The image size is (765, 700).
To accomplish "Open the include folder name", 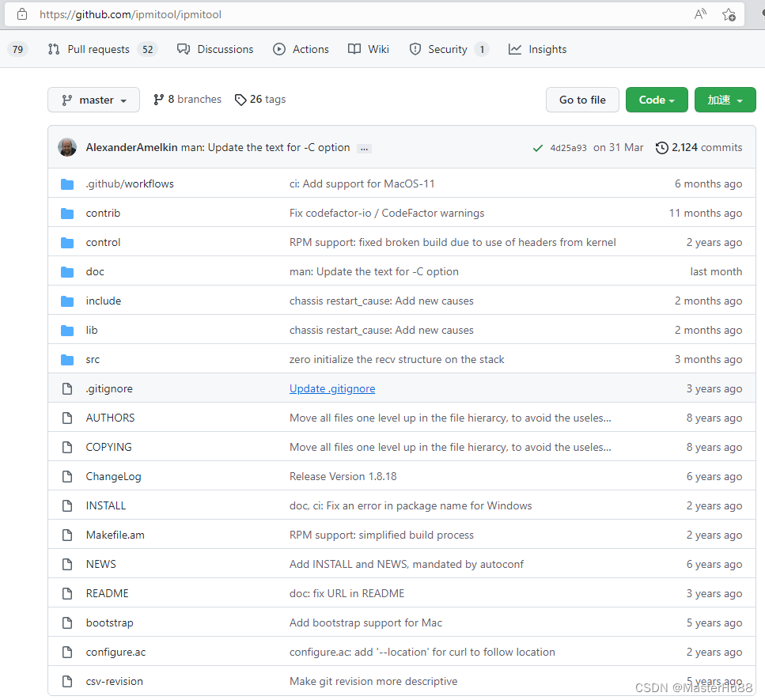I will [104, 301].
